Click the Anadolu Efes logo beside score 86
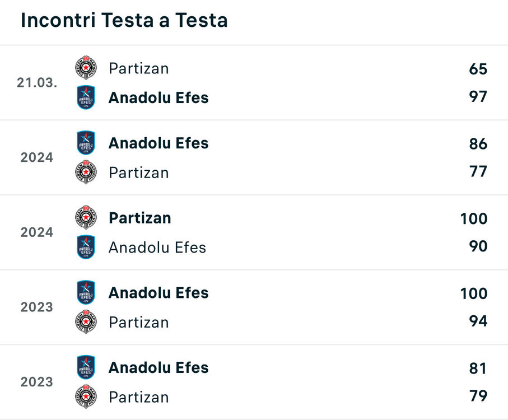The image size is (508, 420). [x=86, y=143]
